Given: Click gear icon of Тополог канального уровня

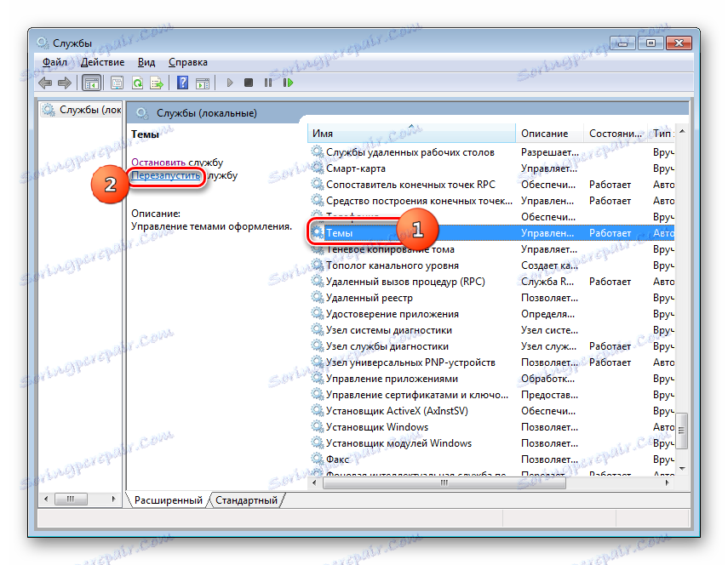Looking at the screenshot, I should click(x=317, y=265).
